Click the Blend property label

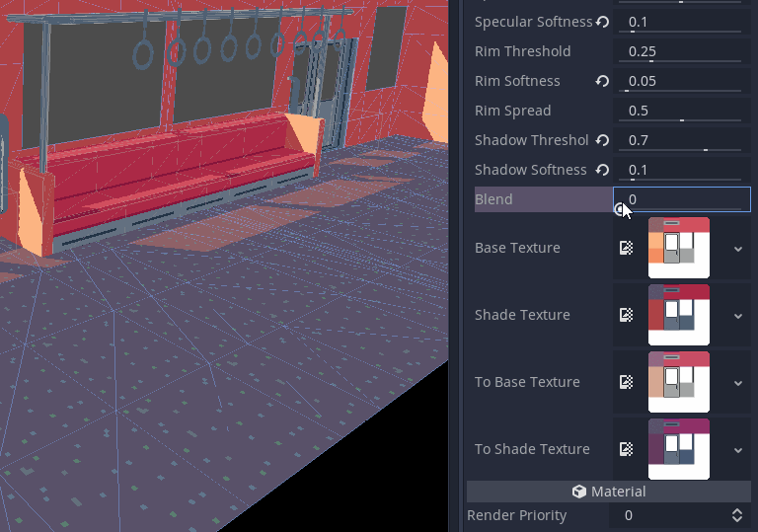coord(493,199)
